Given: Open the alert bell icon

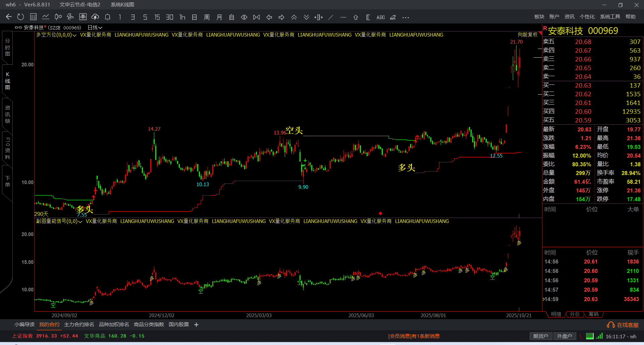Looking at the screenshot, I should (x=108, y=17).
